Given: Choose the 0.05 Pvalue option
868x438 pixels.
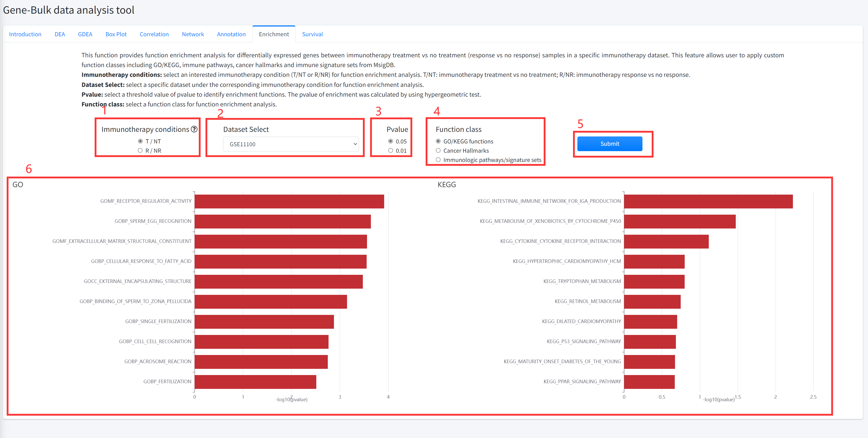Looking at the screenshot, I should pos(390,141).
